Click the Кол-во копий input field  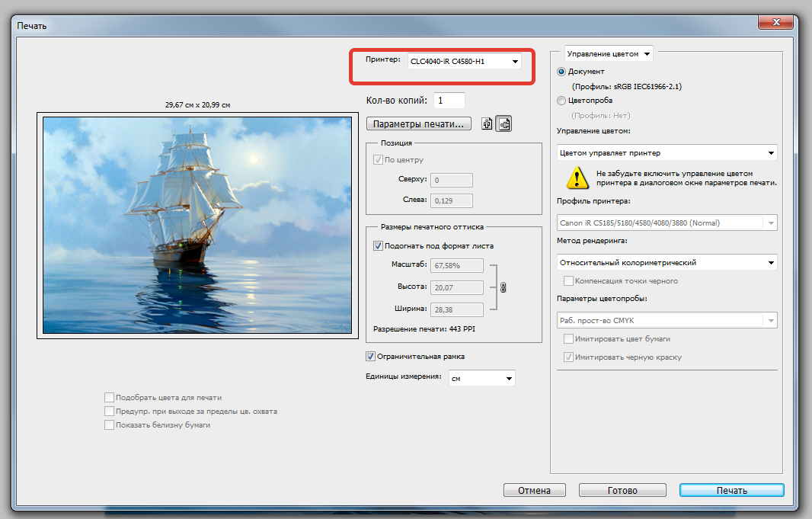449,101
